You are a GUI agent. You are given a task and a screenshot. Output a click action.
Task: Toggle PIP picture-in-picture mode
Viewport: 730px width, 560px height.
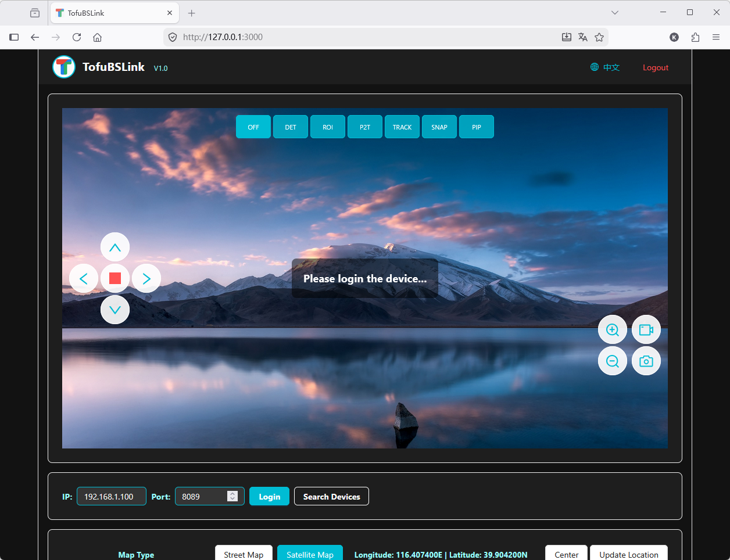(476, 127)
